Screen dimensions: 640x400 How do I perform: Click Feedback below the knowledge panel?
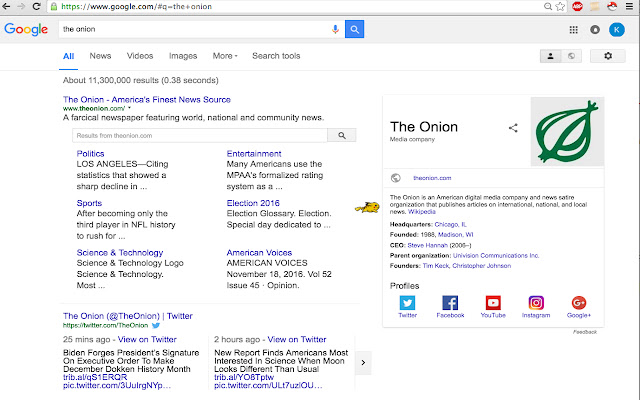(584, 332)
